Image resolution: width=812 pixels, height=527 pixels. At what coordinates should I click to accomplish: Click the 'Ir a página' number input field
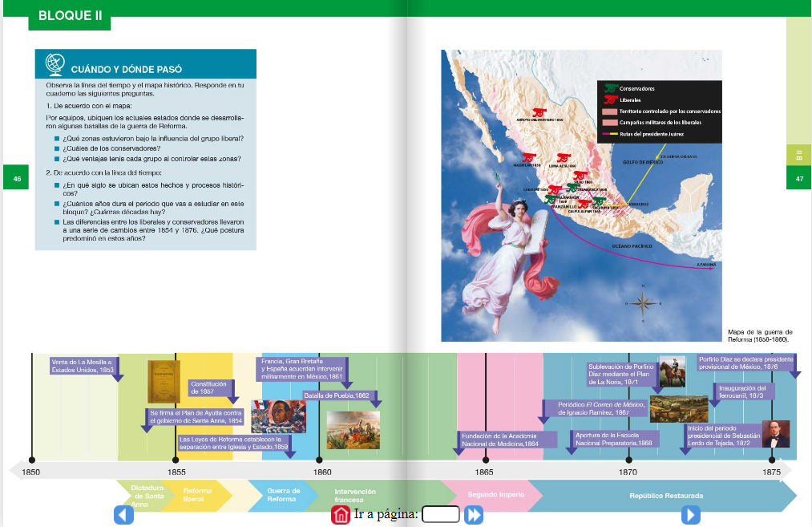[x=441, y=514]
